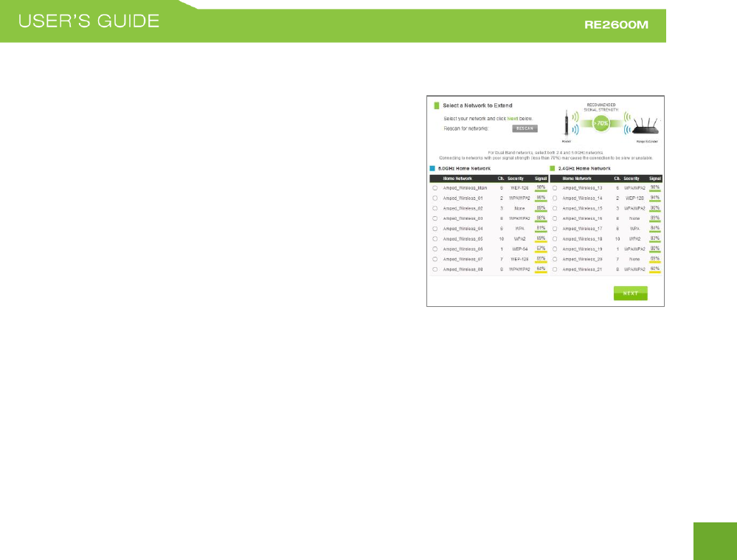Click the green square beside Select a Network
This screenshot has height=560, width=737.
437,106
